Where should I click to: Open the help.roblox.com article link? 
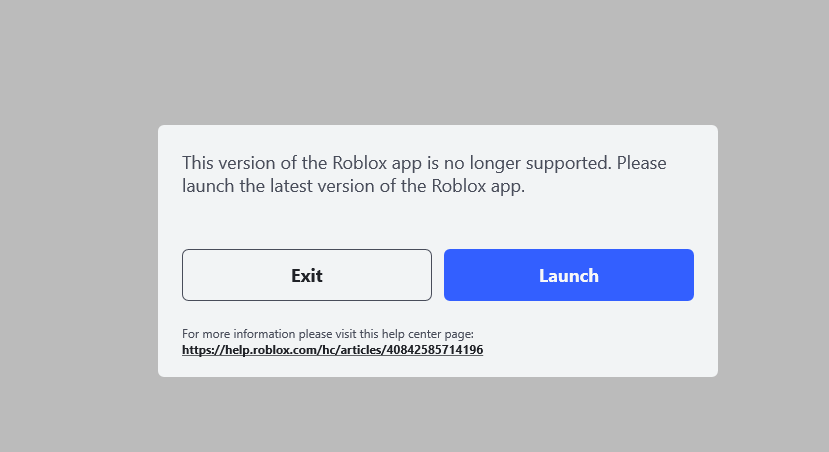[x=332, y=350]
